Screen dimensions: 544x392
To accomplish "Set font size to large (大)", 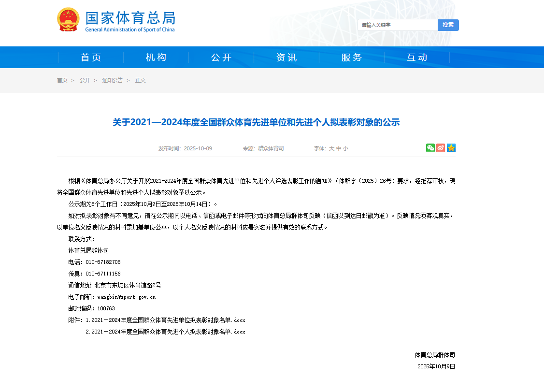I will (x=331, y=149).
